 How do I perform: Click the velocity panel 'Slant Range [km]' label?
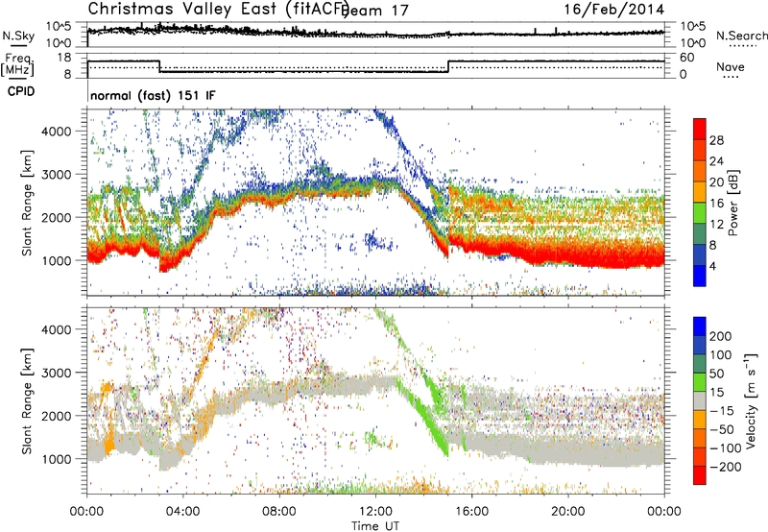(27, 400)
